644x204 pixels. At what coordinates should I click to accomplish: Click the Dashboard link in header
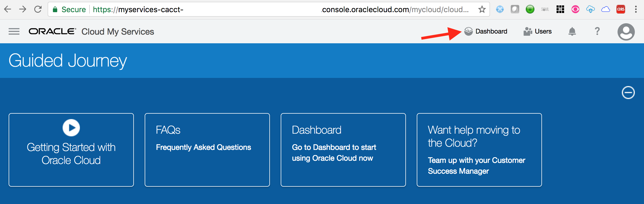click(x=486, y=31)
